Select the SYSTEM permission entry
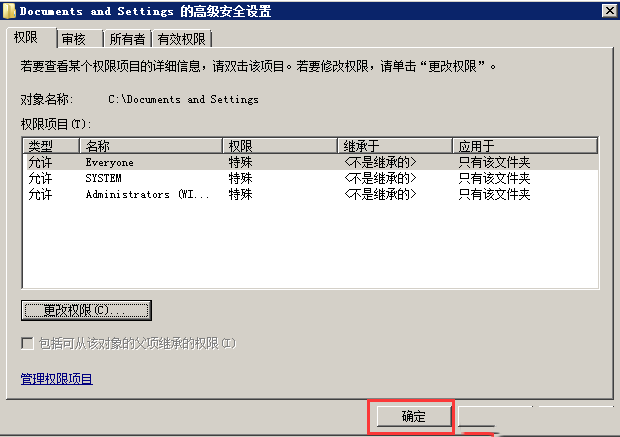Screen dimensions: 620x437 pos(312,178)
